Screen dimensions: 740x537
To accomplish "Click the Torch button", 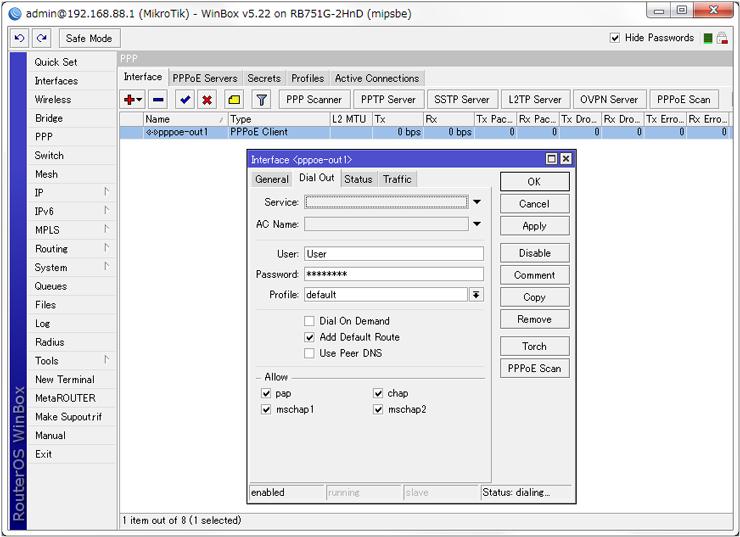I will pyautogui.click(x=534, y=346).
